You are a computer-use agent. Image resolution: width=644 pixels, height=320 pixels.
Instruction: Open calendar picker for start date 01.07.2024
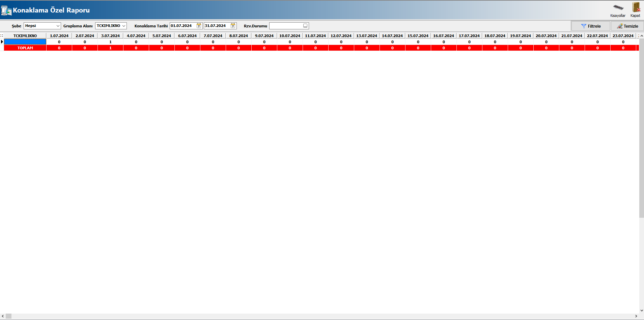199,26
